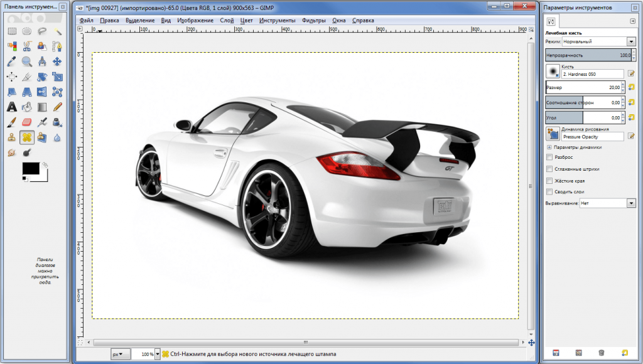Viewport: 643px width, 364px height.
Task: Choose the Pencil tool
Action: click(58, 107)
